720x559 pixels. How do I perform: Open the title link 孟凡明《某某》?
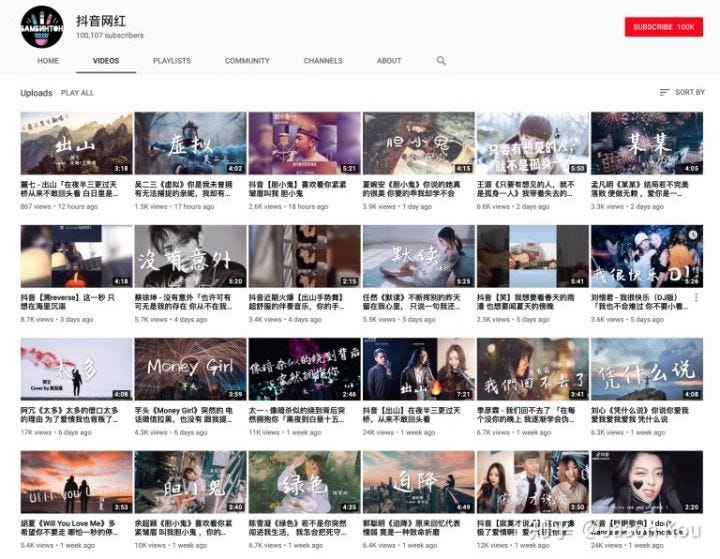point(640,189)
